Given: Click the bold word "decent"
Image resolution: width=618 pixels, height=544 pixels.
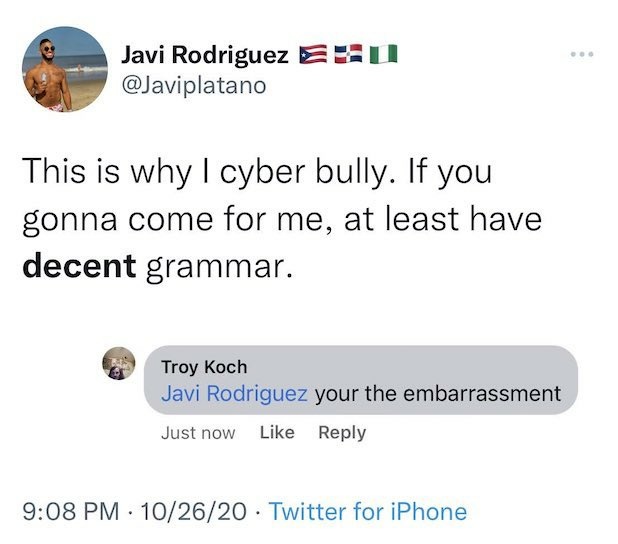Looking at the screenshot, I should (78, 268).
